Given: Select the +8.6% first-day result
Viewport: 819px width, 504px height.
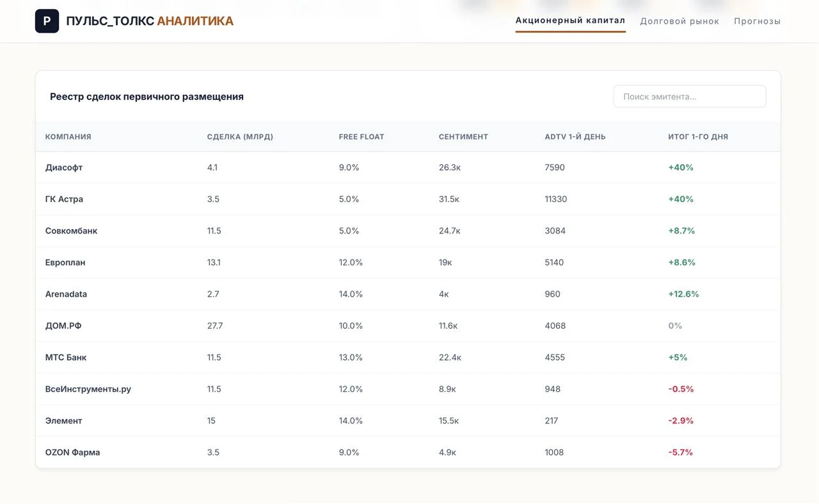Looking at the screenshot, I should 681,262.
